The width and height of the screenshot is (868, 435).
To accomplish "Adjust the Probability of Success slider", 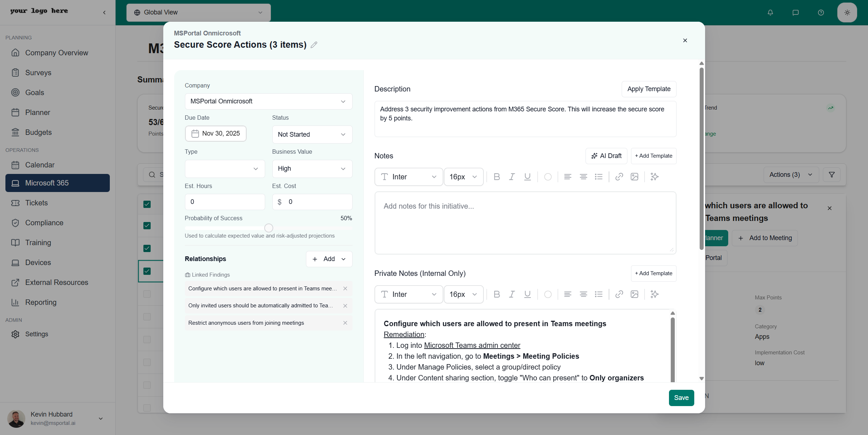I will (x=268, y=228).
